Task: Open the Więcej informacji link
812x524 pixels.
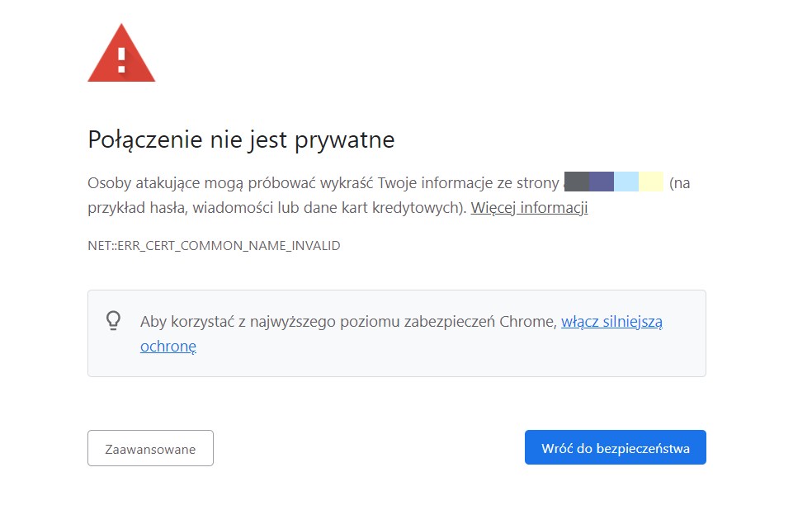Action: [x=529, y=208]
